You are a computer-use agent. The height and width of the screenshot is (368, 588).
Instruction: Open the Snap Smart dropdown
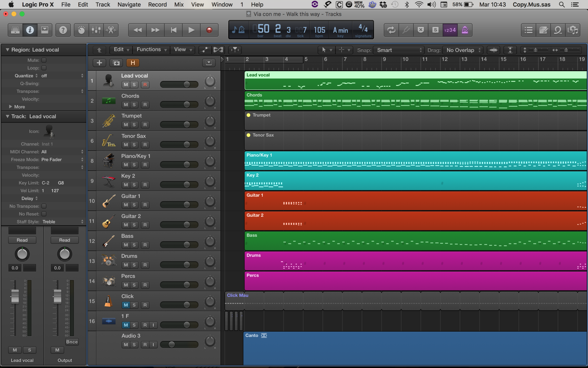pyautogui.click(x=399, y=50)
